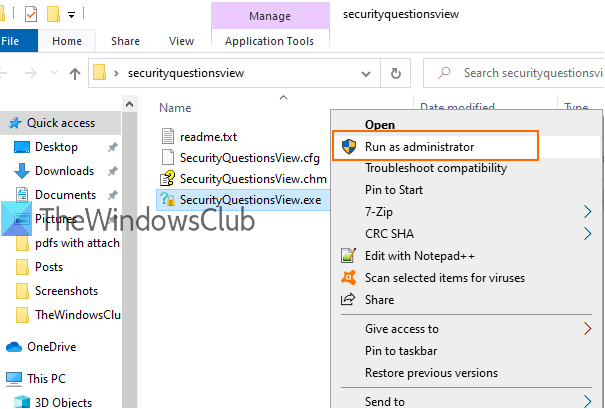Select readme.txt in the file list

(x=208, y=136)
